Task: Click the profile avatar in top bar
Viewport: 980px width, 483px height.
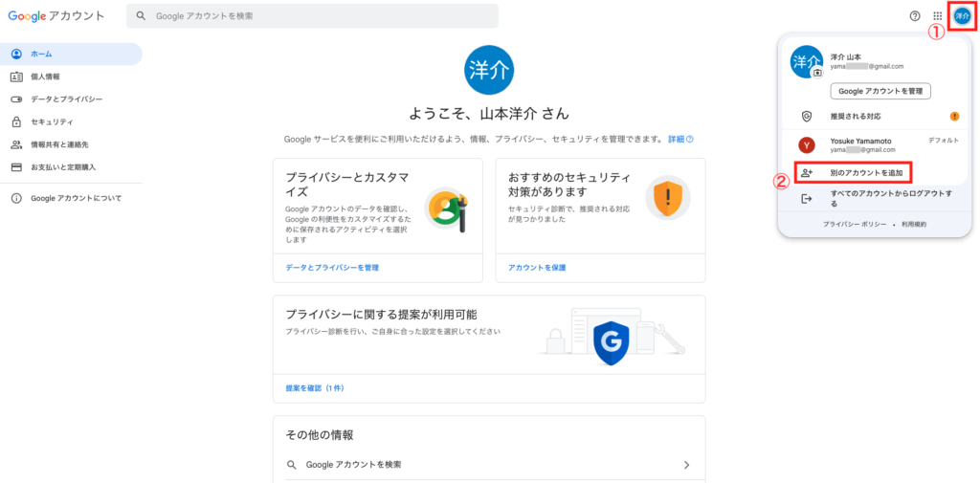Action: coord(963,16)
